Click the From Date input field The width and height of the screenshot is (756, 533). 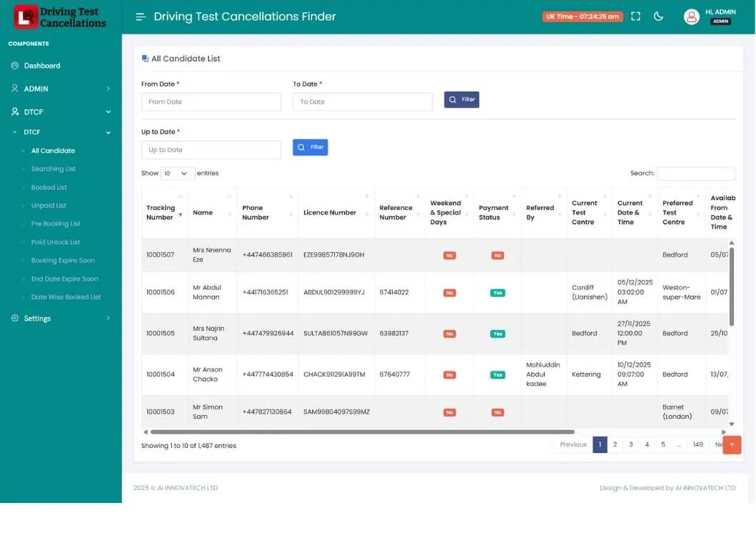coord(211,102)
